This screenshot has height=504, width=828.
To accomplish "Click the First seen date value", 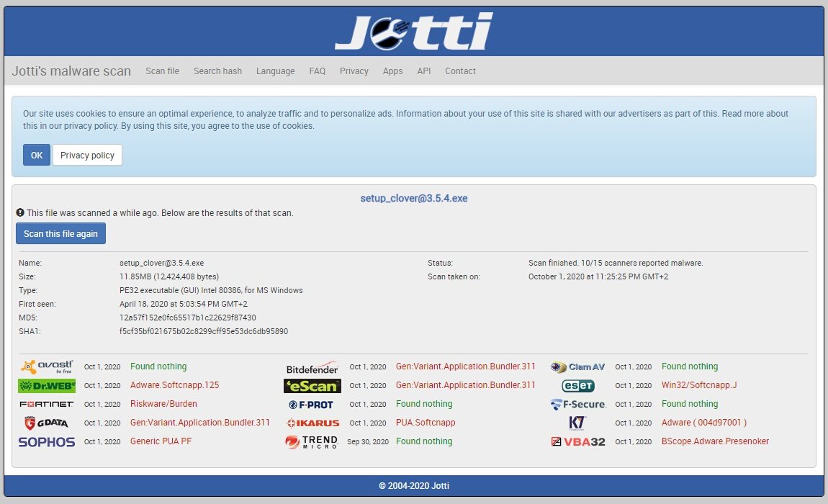I will (x=183, y=304).
